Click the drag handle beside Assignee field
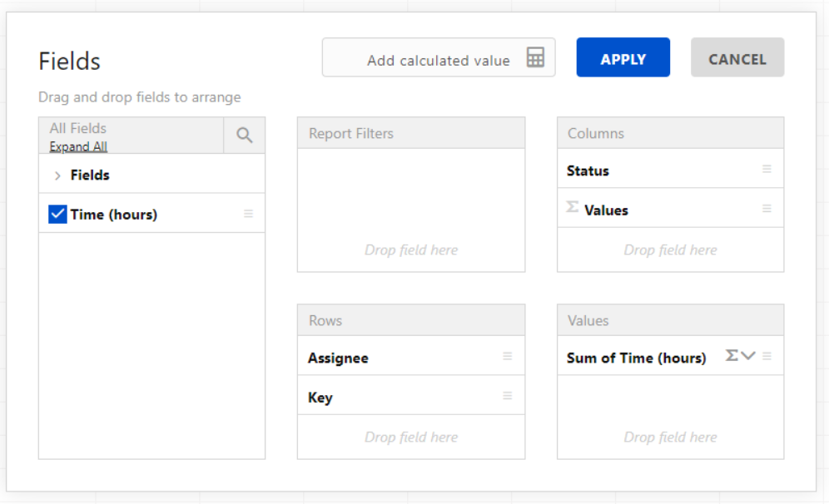 click(x=507, y=357)
